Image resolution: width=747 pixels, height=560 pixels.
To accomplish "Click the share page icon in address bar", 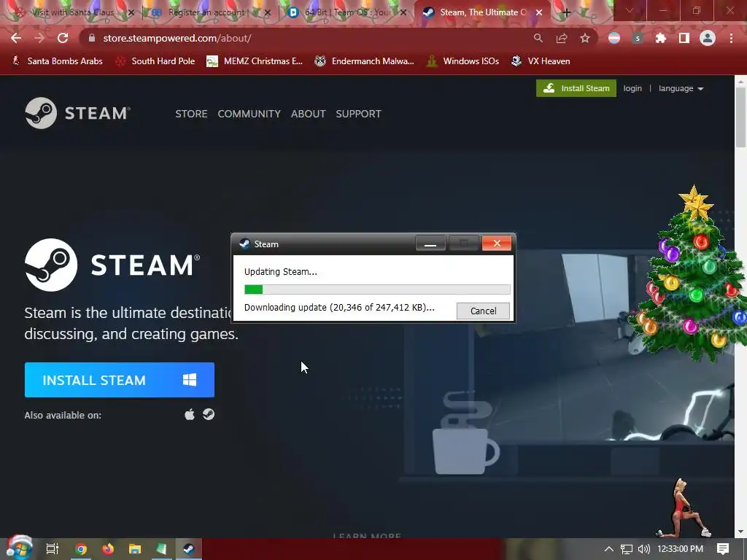I will (562, 38).
